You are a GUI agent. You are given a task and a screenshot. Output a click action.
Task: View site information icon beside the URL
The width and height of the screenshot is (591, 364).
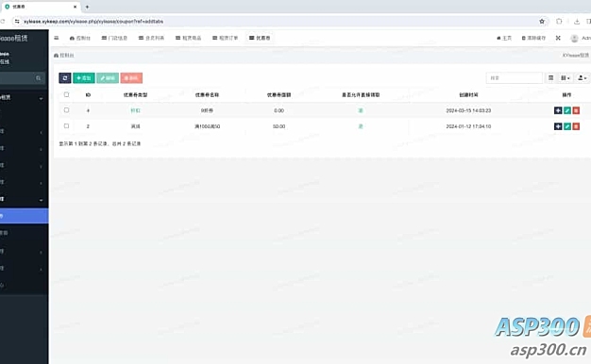(17, 22)
